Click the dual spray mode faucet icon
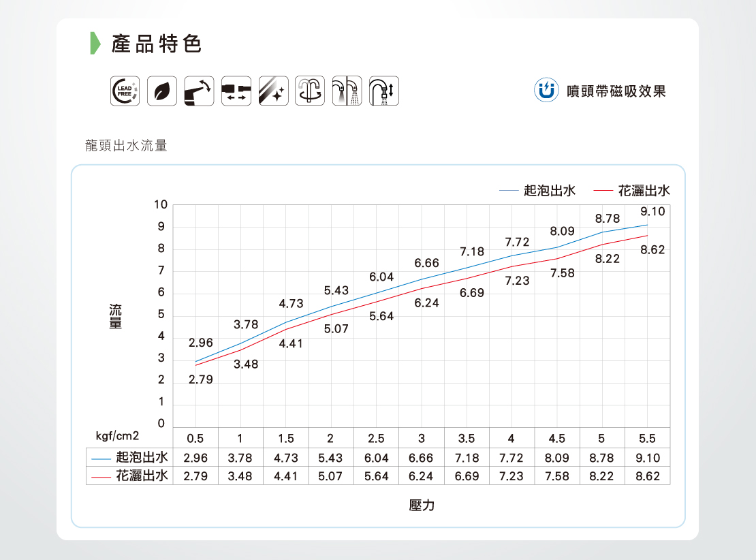Viewport: 756px width, 560px height. (347, 91)
